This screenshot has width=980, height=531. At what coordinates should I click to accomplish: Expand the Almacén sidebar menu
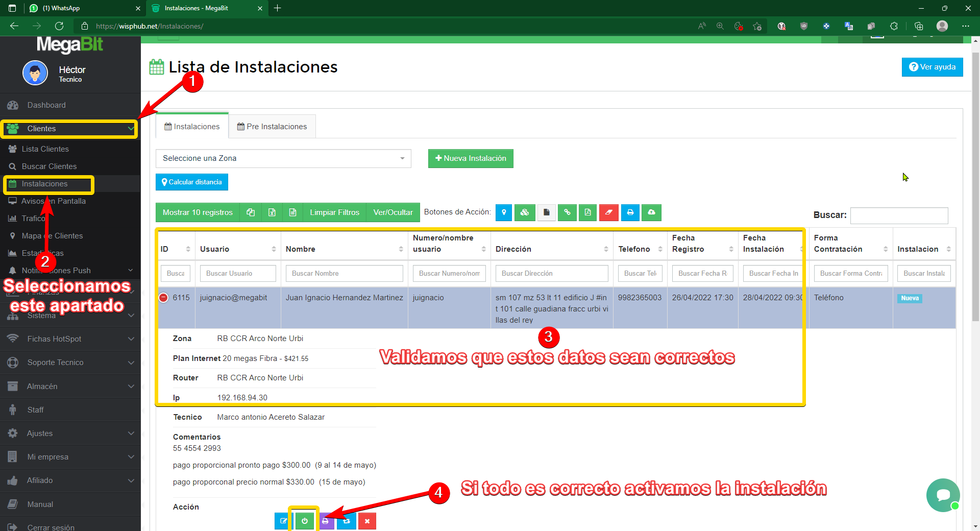pyautogui.click(x=70, y=387)
